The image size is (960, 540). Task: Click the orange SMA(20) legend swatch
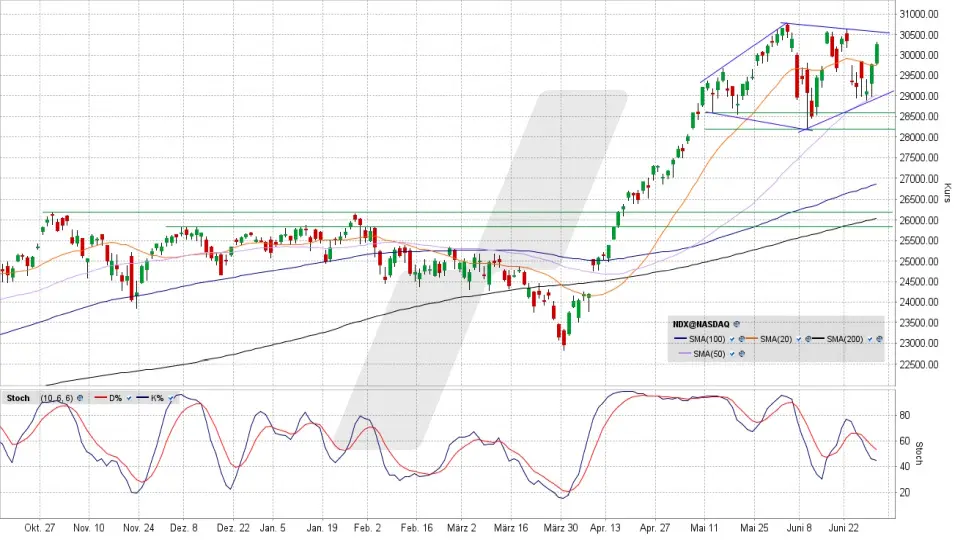pyautogui.click(x=751, y=338)
